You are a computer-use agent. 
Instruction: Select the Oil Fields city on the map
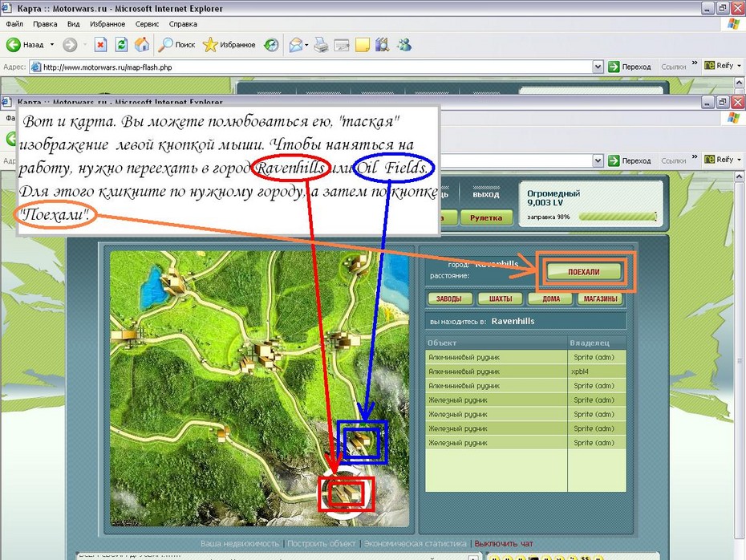click(x=362, y=442)
